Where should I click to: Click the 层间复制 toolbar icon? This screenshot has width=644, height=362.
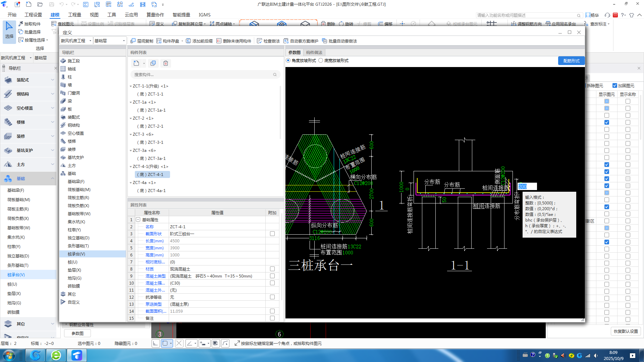[133, 41]
